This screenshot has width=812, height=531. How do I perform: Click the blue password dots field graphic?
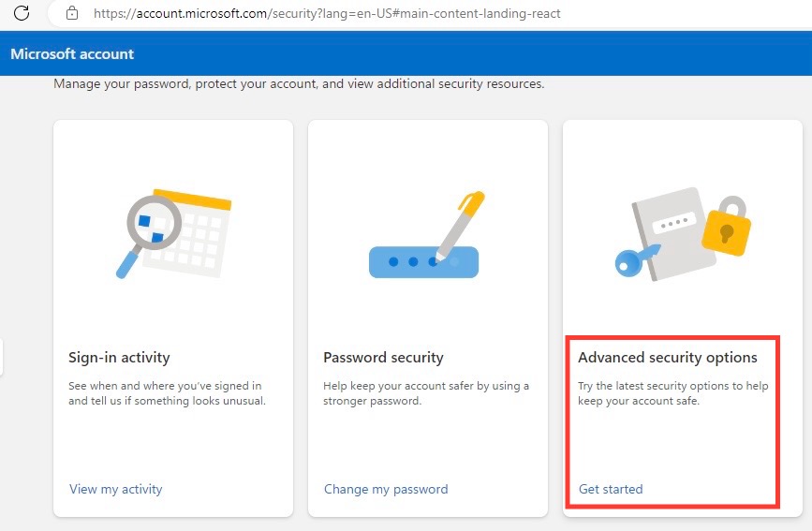click(423, 262)
